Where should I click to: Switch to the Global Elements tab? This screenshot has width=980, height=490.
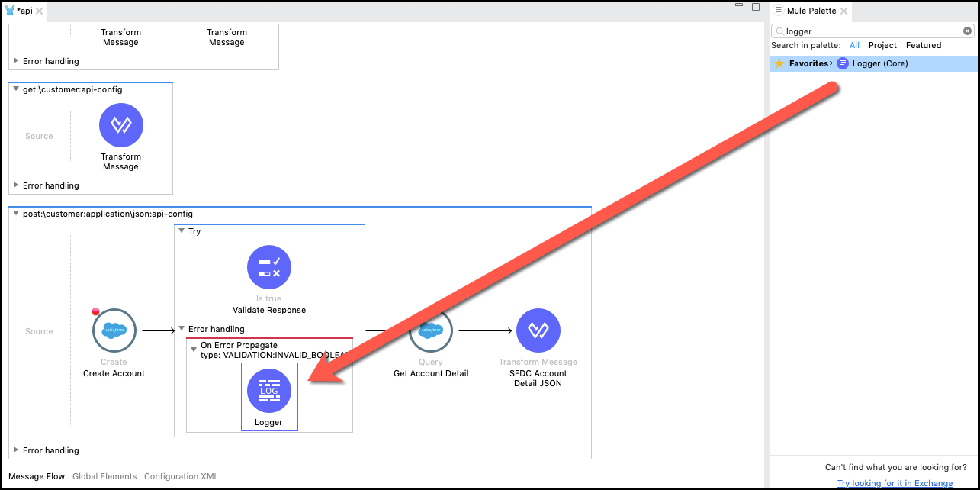(x=104, y=476)
